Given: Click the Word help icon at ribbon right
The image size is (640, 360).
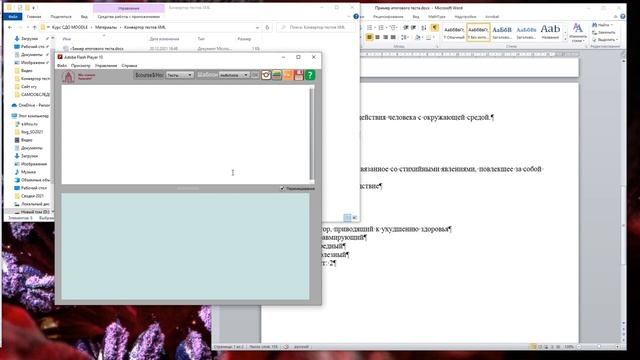Looking at the screenshot, I should click(x=622, y=16).
